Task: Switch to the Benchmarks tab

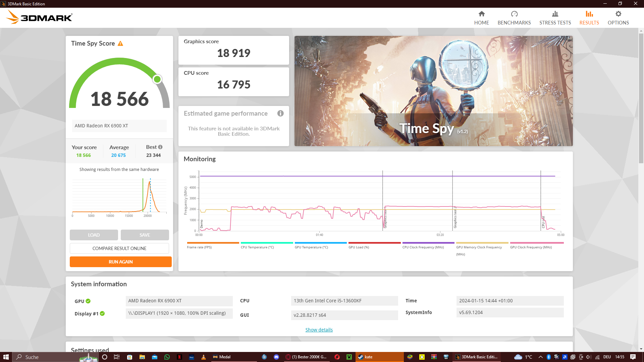Action: (514, 17)
